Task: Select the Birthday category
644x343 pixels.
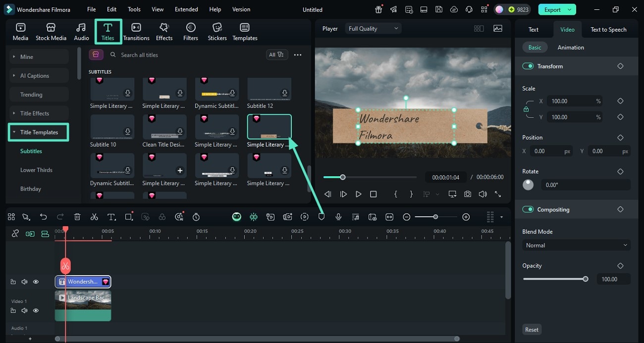Action: click(x=31, y=189)
